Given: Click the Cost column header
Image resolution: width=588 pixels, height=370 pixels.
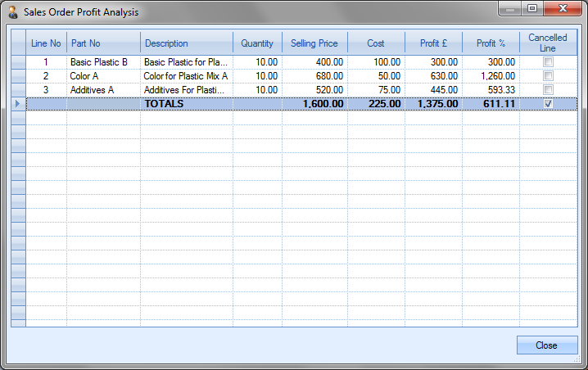Looking at the screenshot, I should tap(376, 43).
